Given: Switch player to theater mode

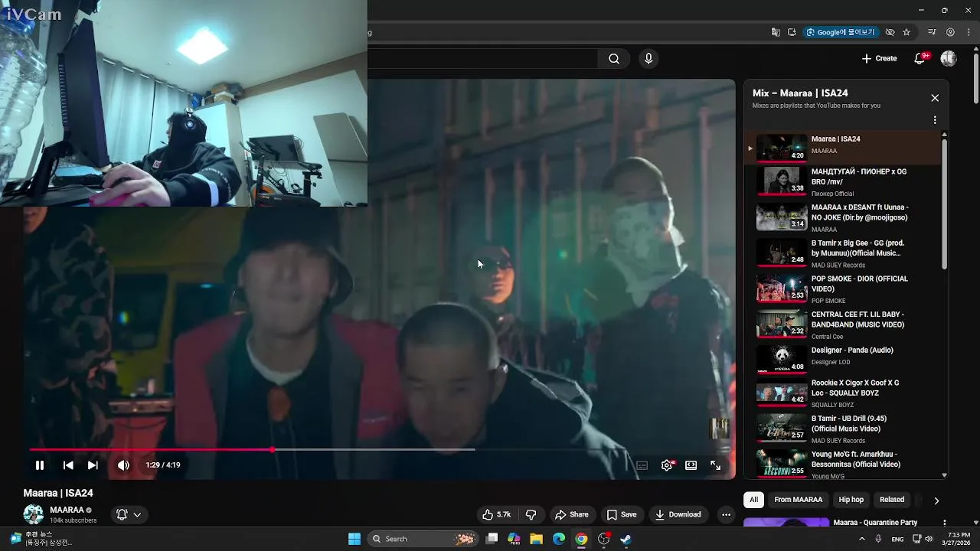Looking at the screenshot, I should point(691,465).
